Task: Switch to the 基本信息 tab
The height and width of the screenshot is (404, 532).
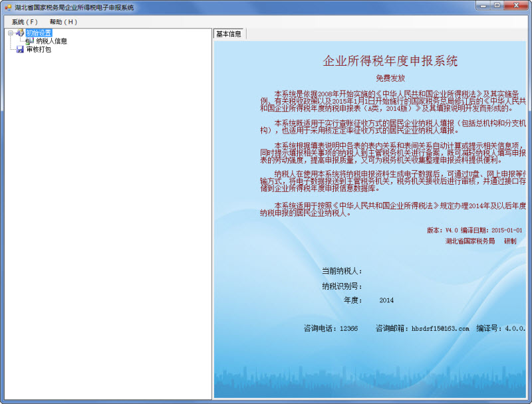Action: tap(229, 34)
